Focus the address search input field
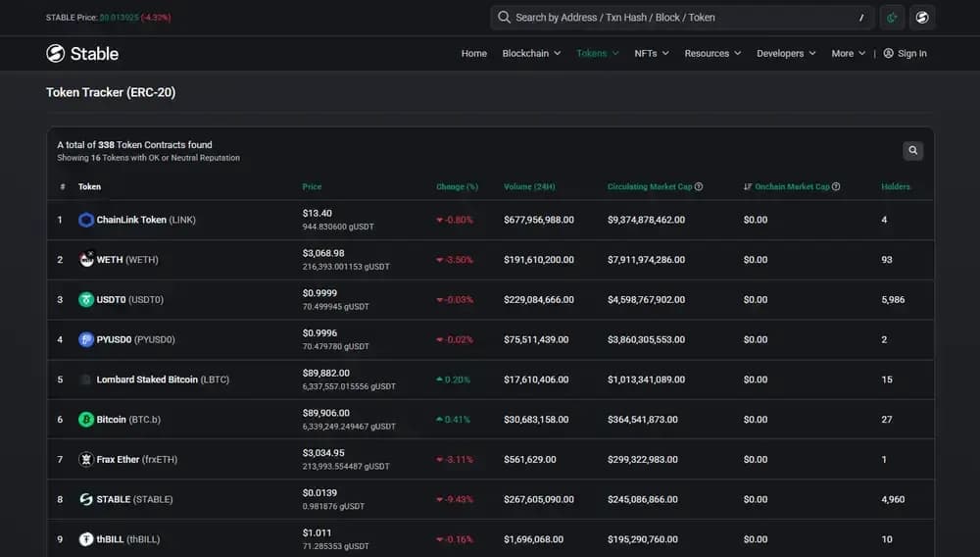This screenshot has height=557, width=980. 683,18
